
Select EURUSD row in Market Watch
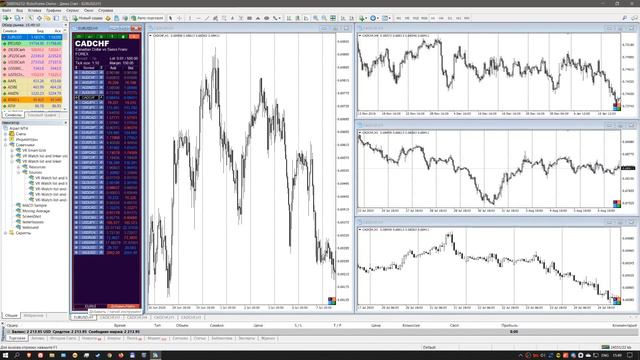point(33,37)
